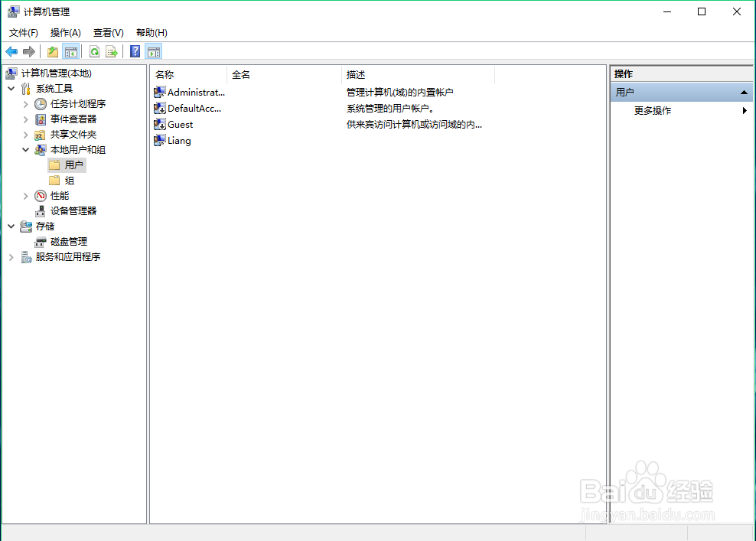Close the 计算机管理 window
The width and height of the screenshot is (756, 541).
coord(737,11)
